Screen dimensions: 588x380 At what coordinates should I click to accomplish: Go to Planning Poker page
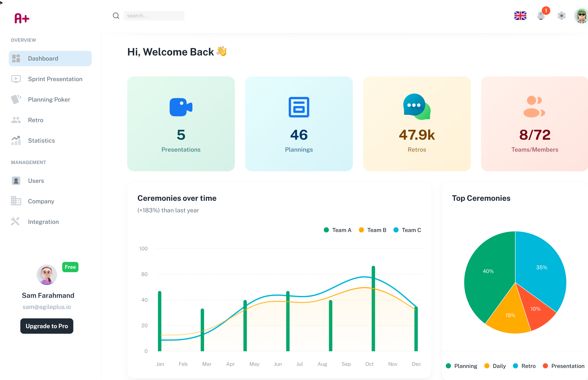point(49,99)
